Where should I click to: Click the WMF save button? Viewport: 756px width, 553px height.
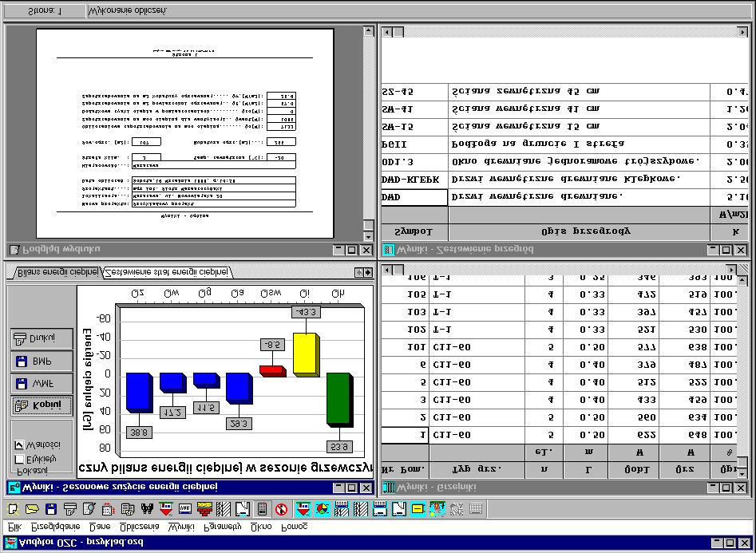[x=42, y=384]
